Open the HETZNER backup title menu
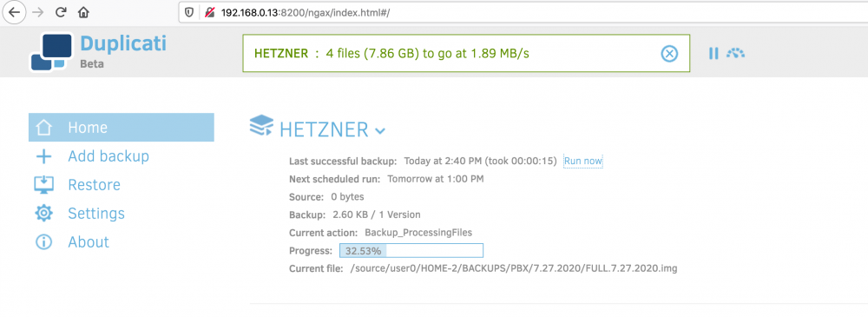868x317 pixels. point(324,129)
